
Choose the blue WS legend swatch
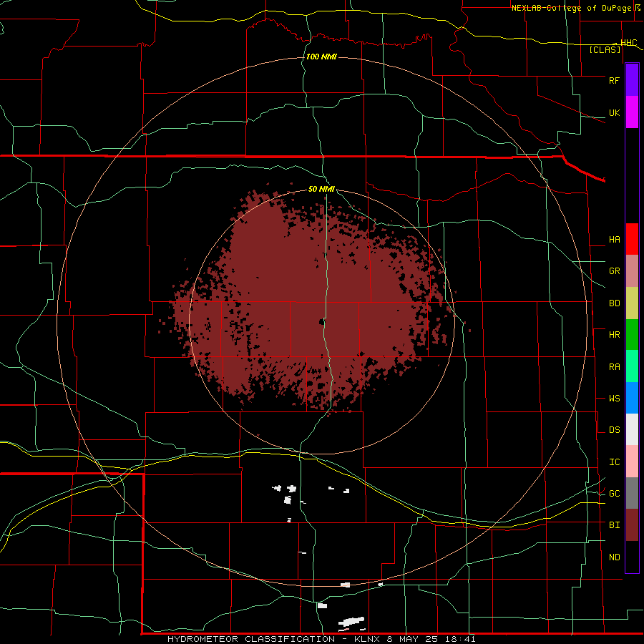(632, 398)
